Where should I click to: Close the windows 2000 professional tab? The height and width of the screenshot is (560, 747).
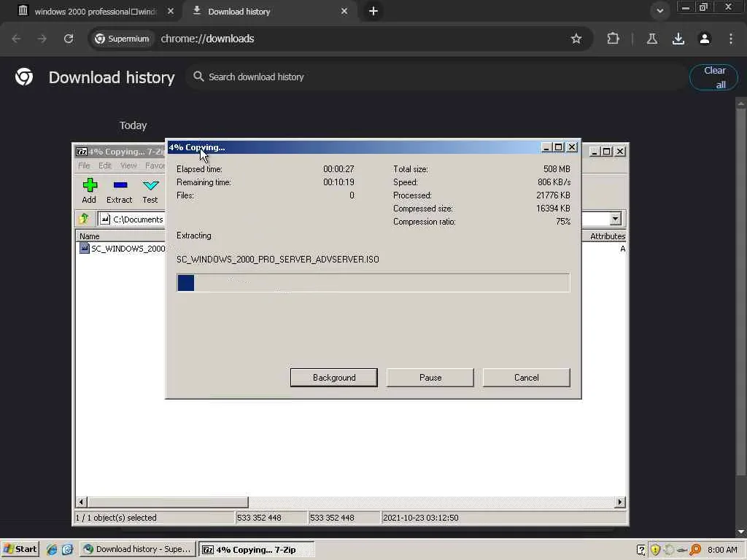(x=171, y=11)
